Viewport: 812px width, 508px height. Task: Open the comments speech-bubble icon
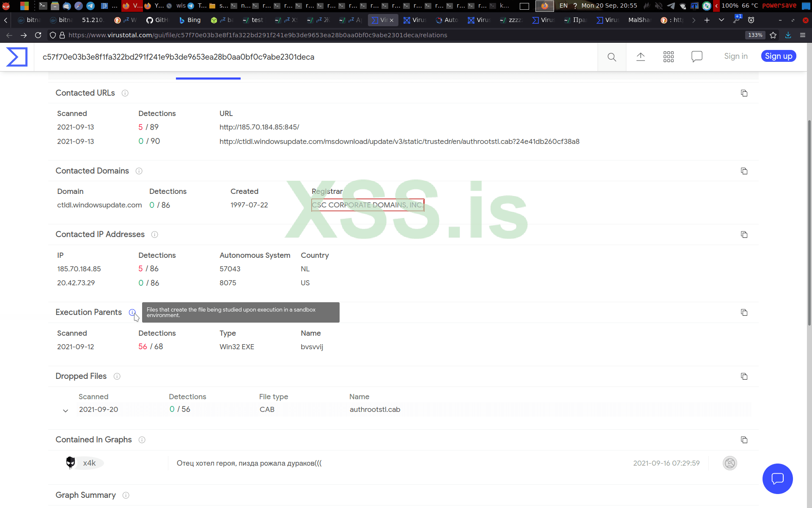click(697, 57)
